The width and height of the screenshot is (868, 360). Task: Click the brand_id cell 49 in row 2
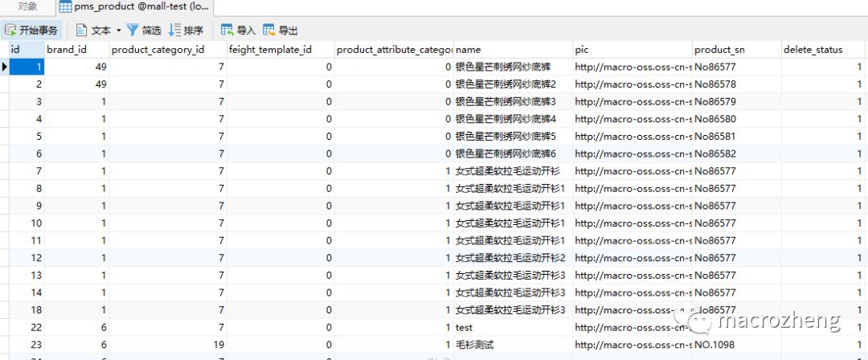(x=77, y=84)
